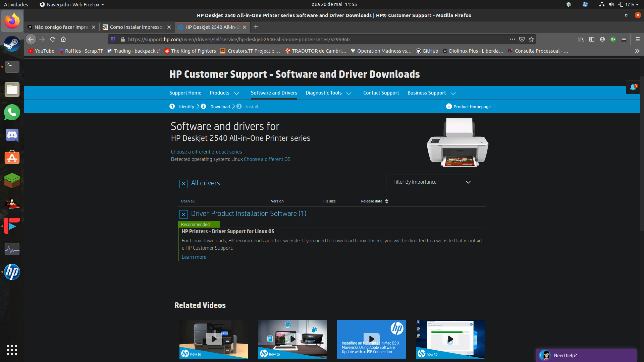Sort by Release date arrows

(387, 201)
